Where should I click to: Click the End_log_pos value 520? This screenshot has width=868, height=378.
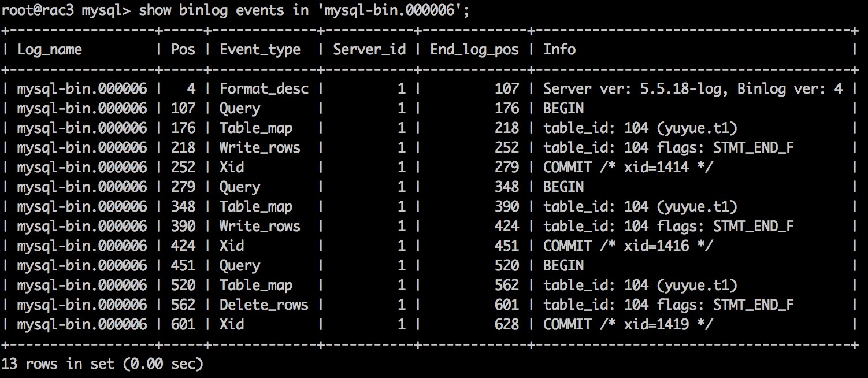(507, 266)
